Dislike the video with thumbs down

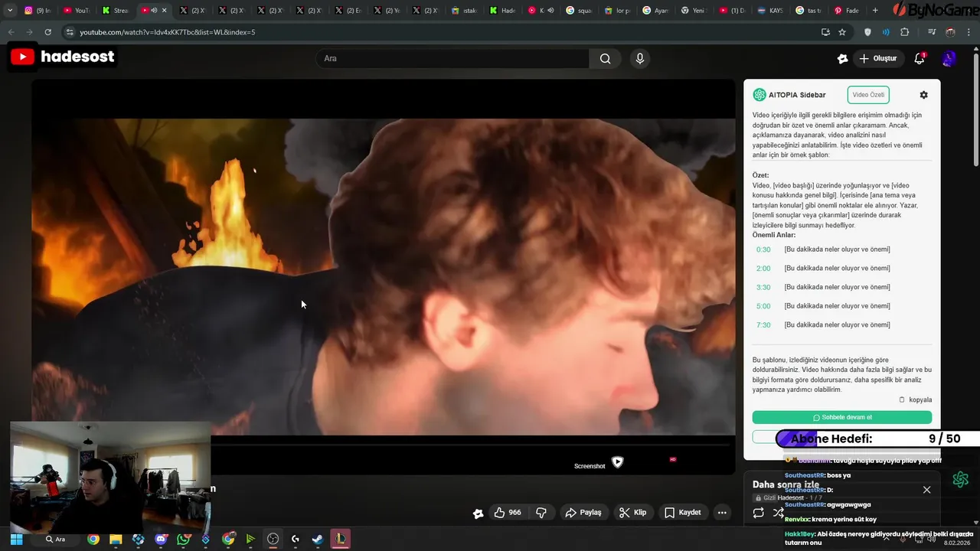(541, 513)
